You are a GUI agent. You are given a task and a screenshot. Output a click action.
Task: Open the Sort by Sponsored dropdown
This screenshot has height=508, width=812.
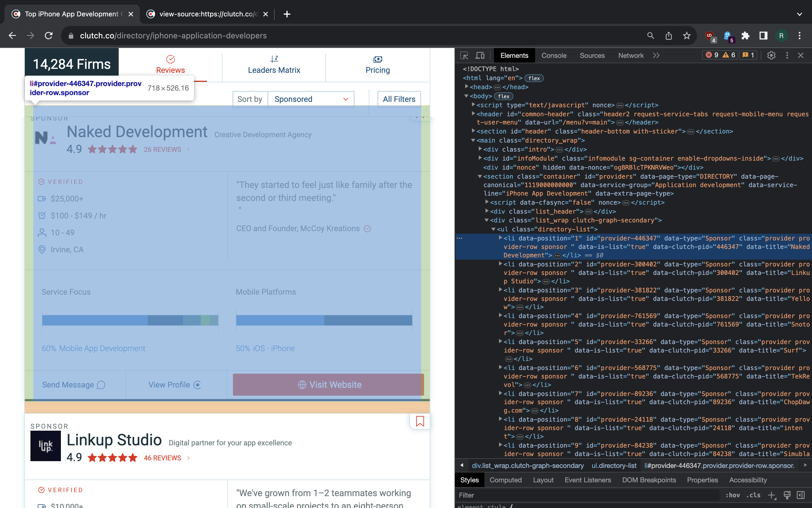(311, 99)
